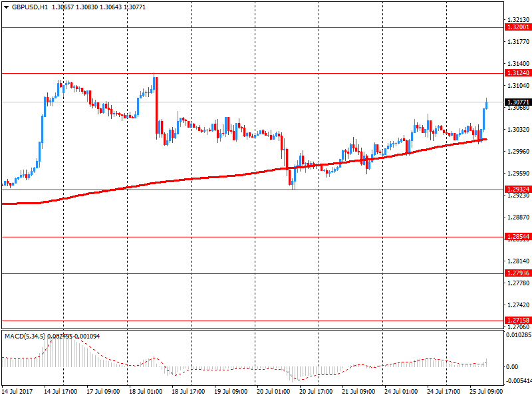Click the 1.31240 red price level label
The width and height of the screenshot is (532, 399).
coord(518,73)
